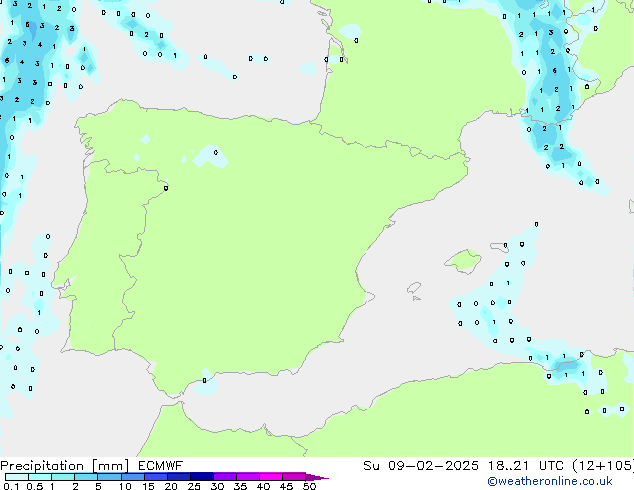Click the legend label '0.1'
The width and height of the screenshot is (634, 490).
point(11,486)
